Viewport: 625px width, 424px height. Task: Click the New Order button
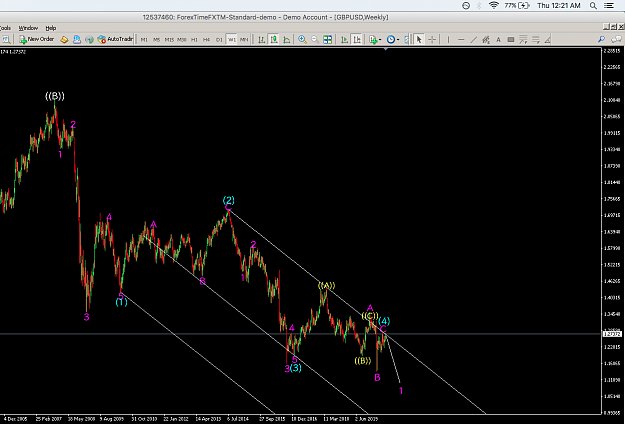(36, 39)
